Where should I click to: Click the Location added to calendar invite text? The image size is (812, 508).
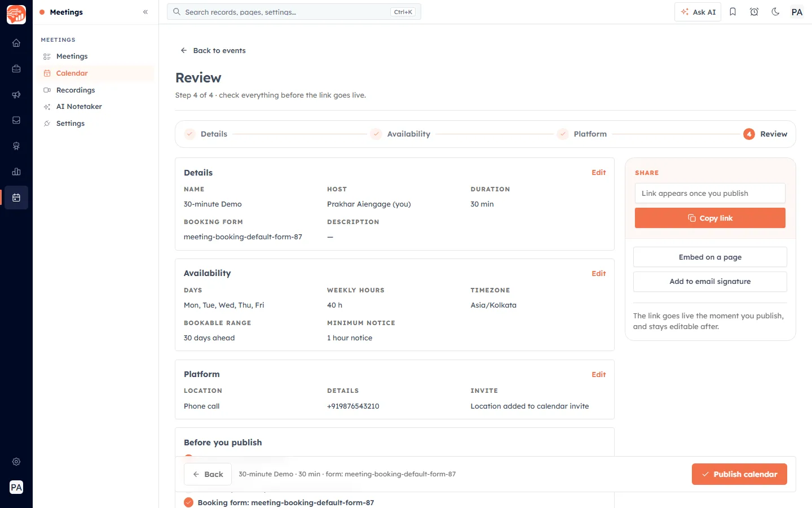click(x=529, y=406)
